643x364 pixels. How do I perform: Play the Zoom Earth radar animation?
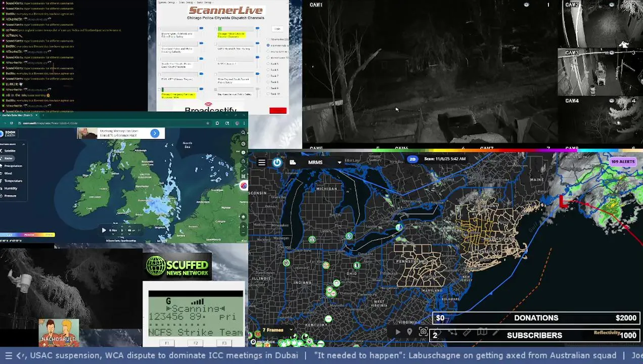pos(104,230)
